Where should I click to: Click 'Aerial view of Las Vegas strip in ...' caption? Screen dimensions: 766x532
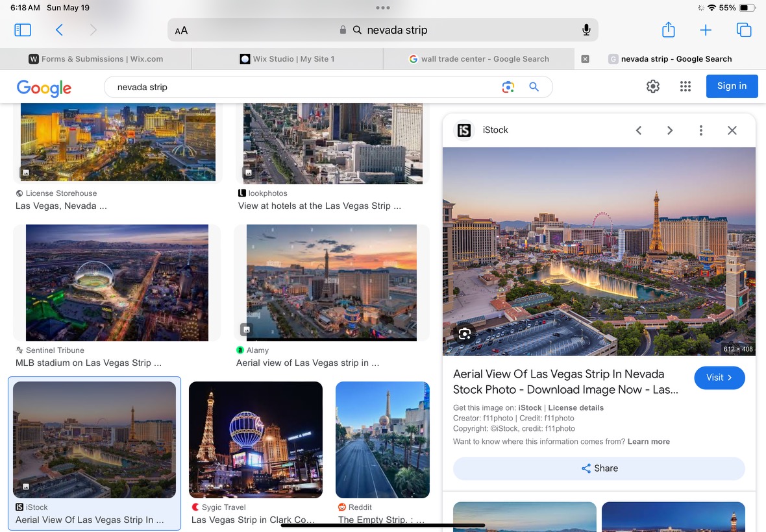point(307,363)
